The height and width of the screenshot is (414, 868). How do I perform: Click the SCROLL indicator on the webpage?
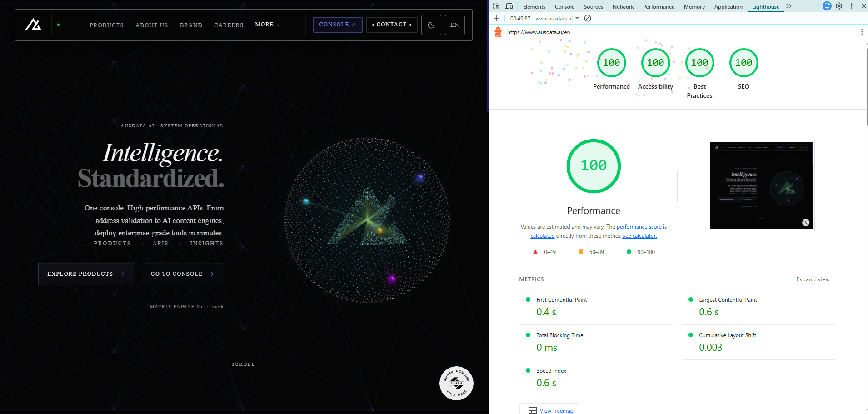(243, 364)
